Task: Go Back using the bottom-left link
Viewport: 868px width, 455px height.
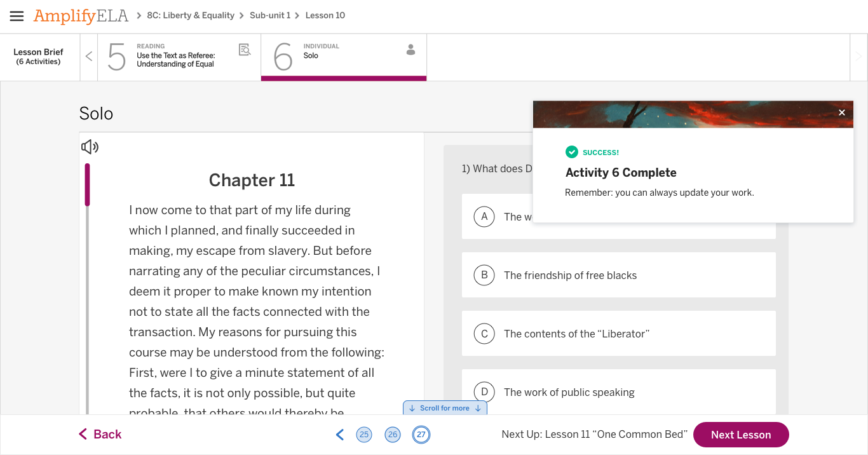Action: tap(100, 434)
